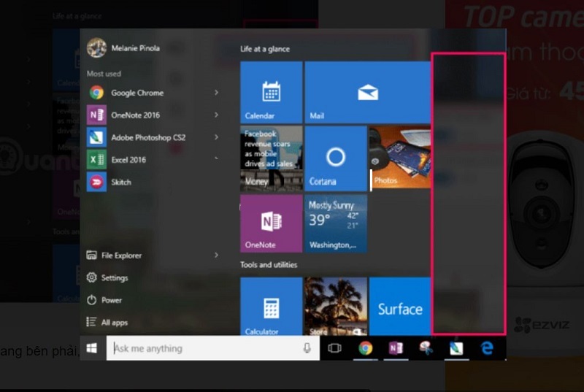Screen dimensions: 584x392
Task: Click the microphone icon in search box
Action: click(307, 348)
